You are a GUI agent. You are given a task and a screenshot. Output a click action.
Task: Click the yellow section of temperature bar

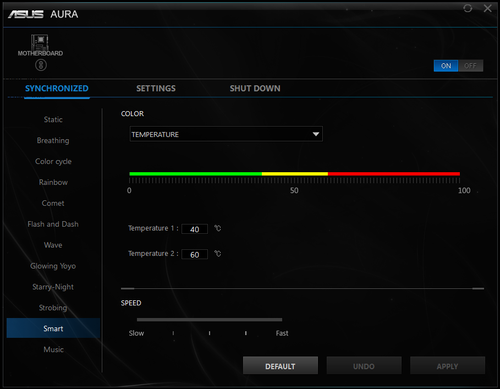point(295,174)
